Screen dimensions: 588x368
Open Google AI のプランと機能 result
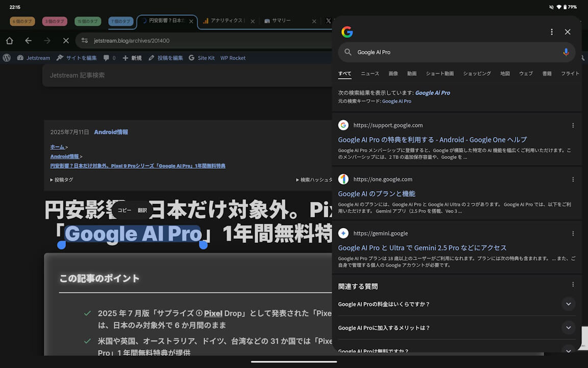point(377,194)
